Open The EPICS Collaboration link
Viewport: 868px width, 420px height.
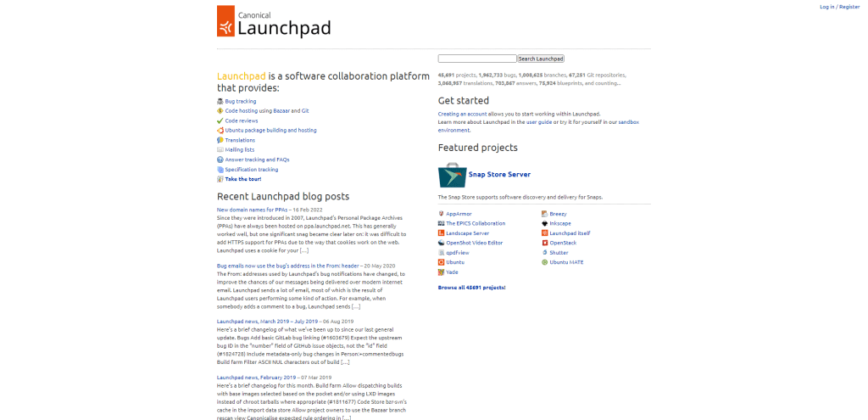click(x=476, y=223)
